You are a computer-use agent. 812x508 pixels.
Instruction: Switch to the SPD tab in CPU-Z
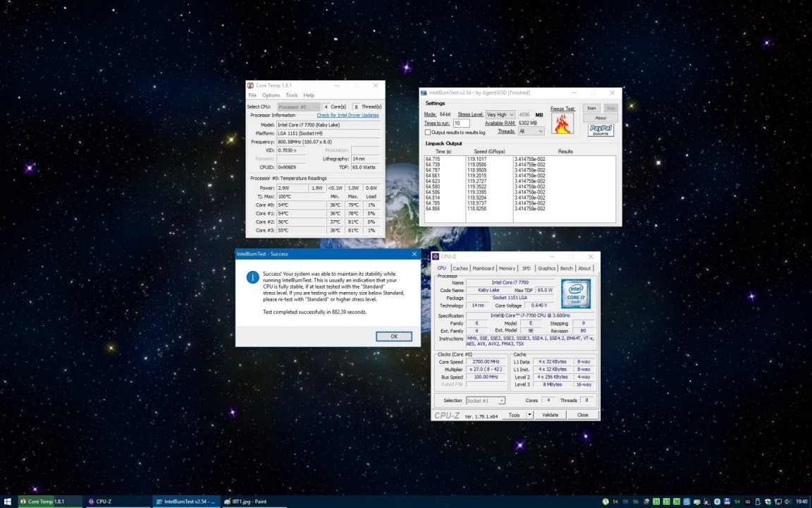[526, 269]
